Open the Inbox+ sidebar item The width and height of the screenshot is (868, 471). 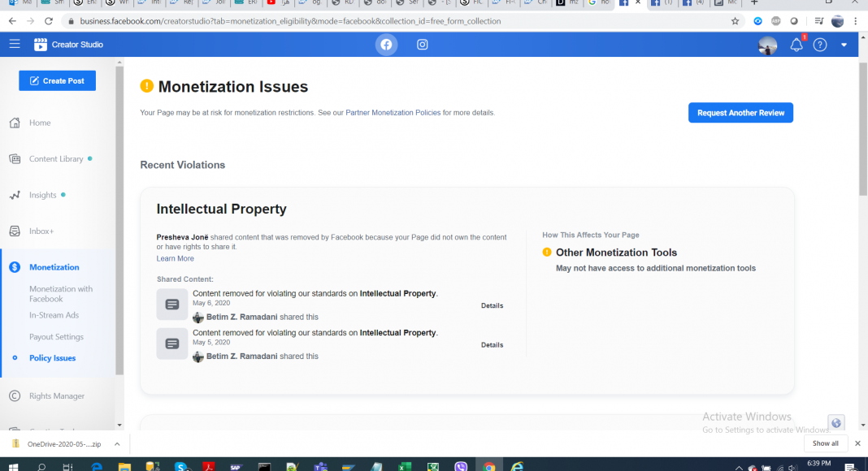[x=41, y=231]
